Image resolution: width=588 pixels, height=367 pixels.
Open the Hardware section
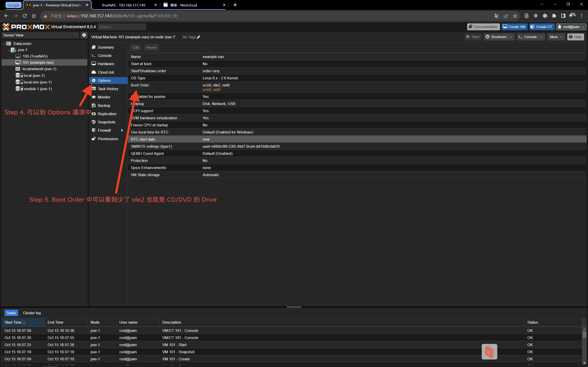(x=106, y=64)
